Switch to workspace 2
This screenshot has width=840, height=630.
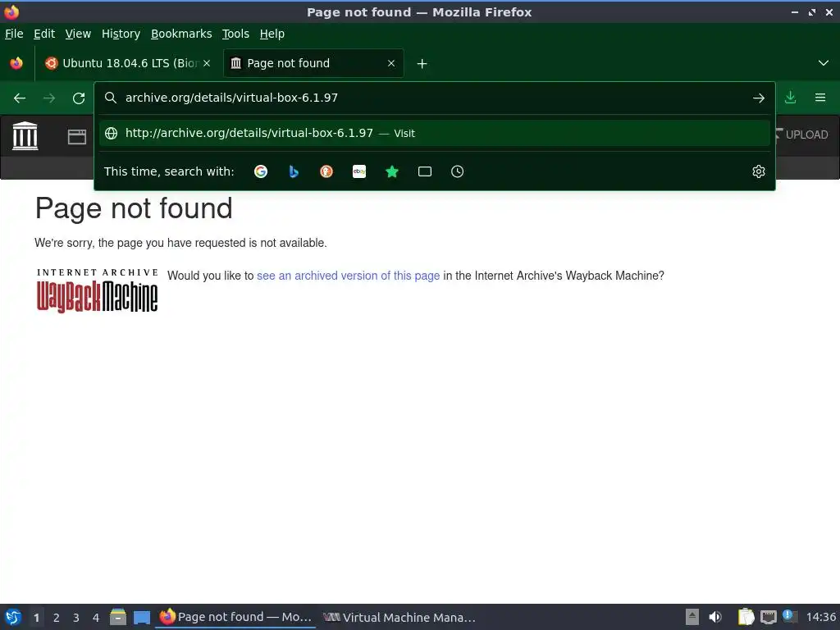tap(57, 618)
